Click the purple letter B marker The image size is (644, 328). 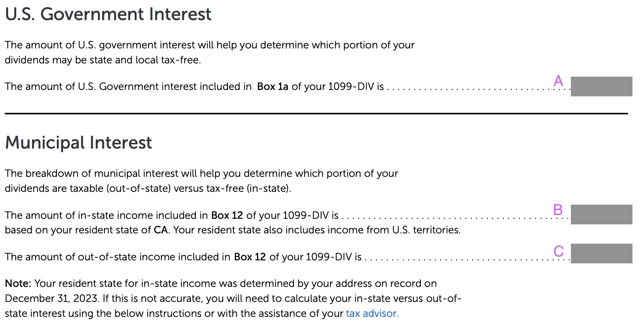[x=558, y=209]
